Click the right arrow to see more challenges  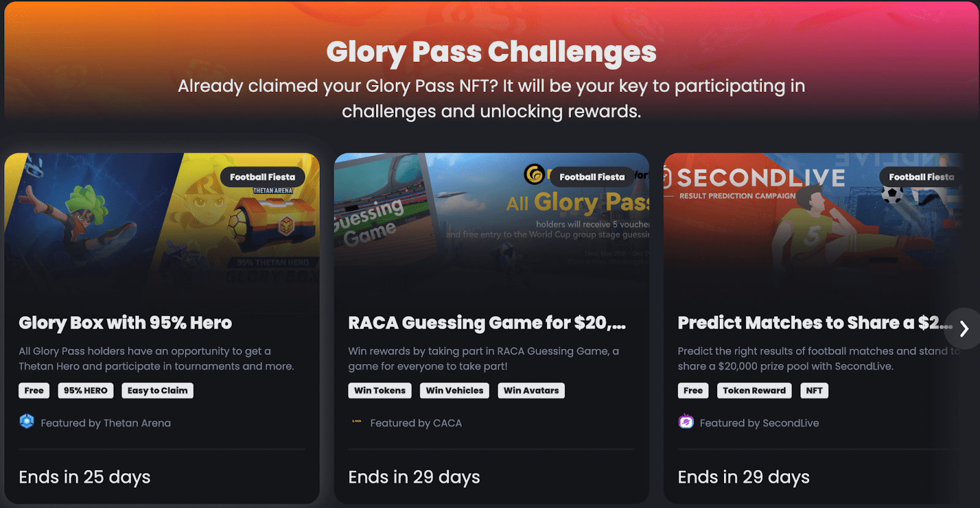pyautogui.click(x=963, y=329)
